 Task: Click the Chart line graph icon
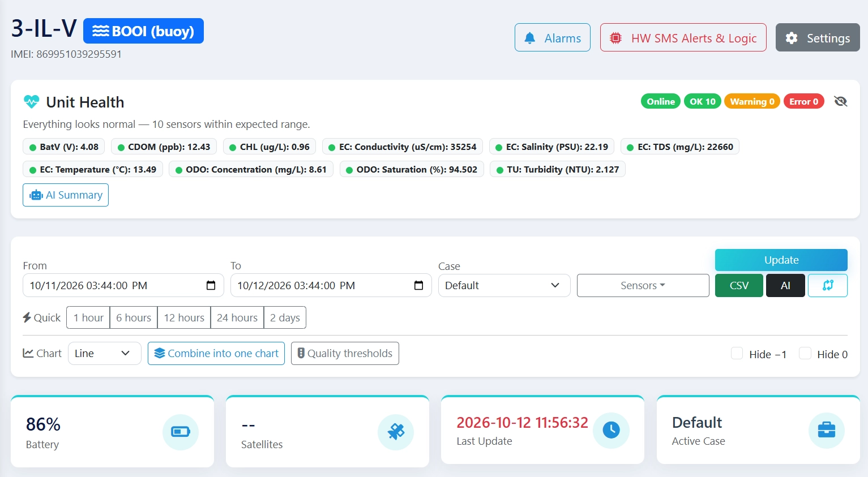click(28, 353)
